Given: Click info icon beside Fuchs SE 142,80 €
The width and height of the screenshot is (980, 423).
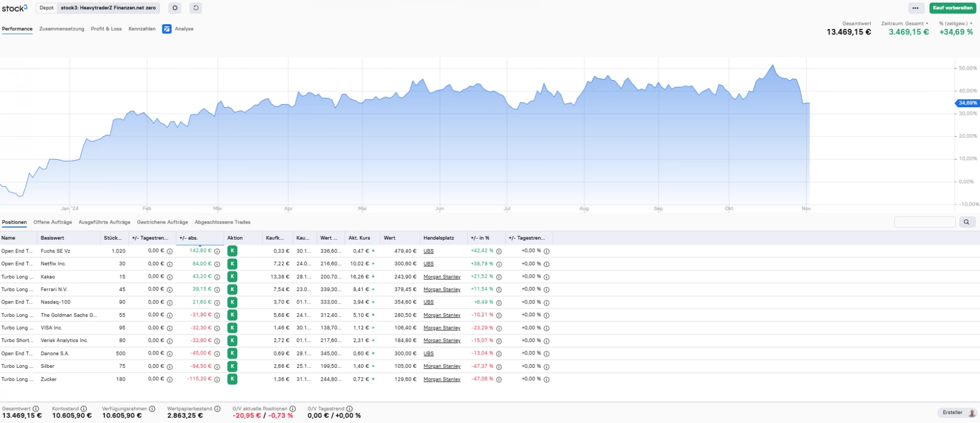Looking at the screenshot, I should click(217, 251).
